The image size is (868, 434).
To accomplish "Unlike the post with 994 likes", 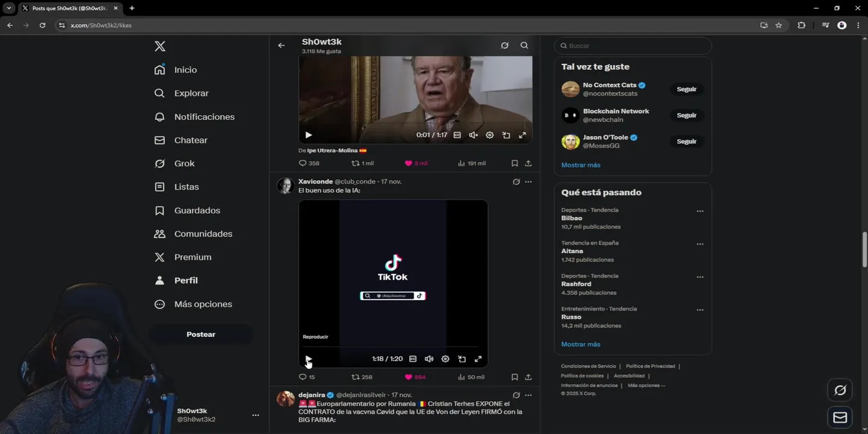I will pos(415,377).
